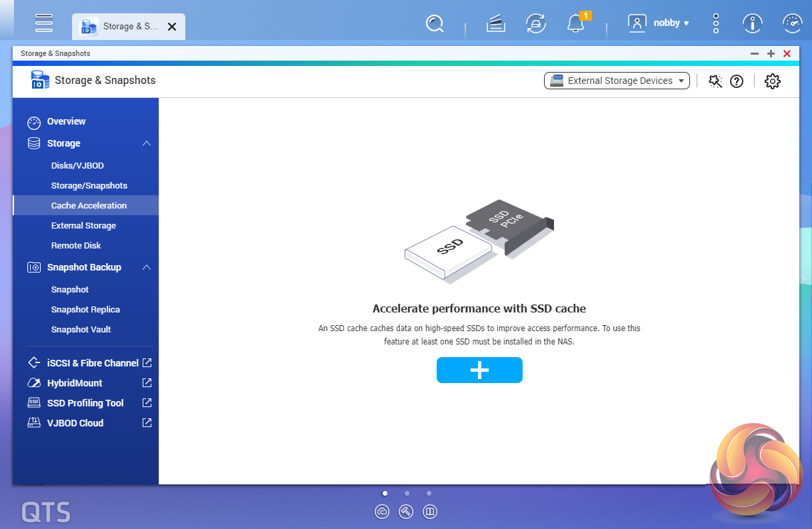Close the Storage & Snapshots window
Screen dimensions: 812x529
click(x=787, y=53)
